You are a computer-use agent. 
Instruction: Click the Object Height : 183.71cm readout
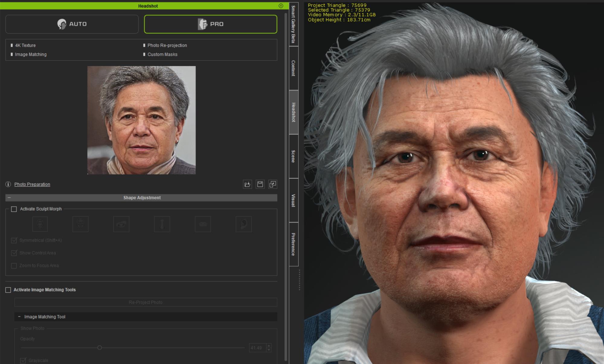339,20
